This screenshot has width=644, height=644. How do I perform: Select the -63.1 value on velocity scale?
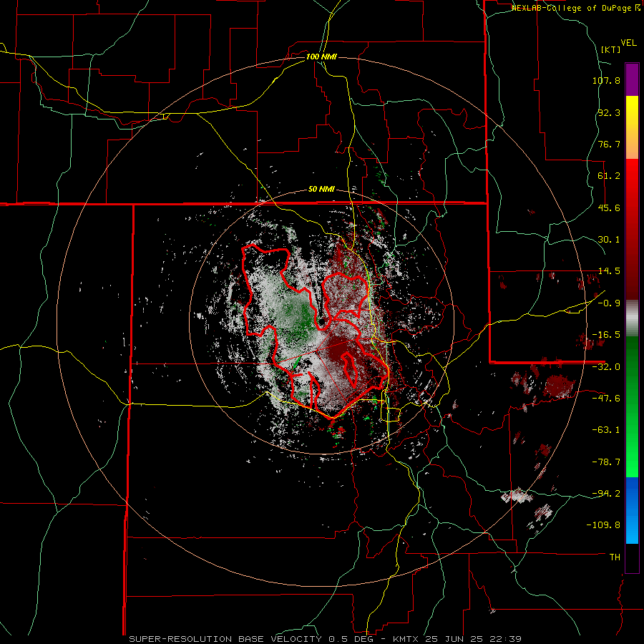pos(606,430)
